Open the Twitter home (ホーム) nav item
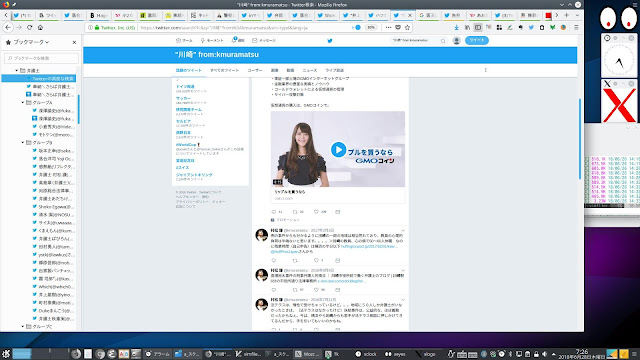 [184, 40]
